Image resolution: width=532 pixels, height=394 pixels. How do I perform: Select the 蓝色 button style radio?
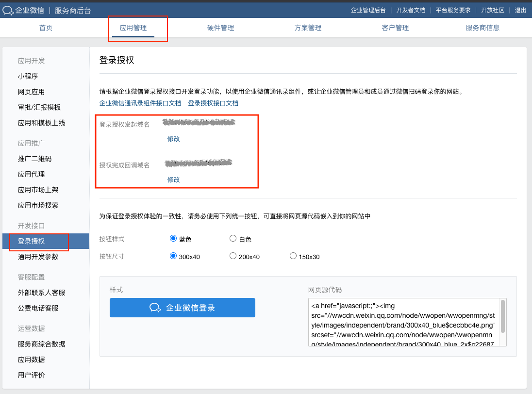click(x=173, y=238)
